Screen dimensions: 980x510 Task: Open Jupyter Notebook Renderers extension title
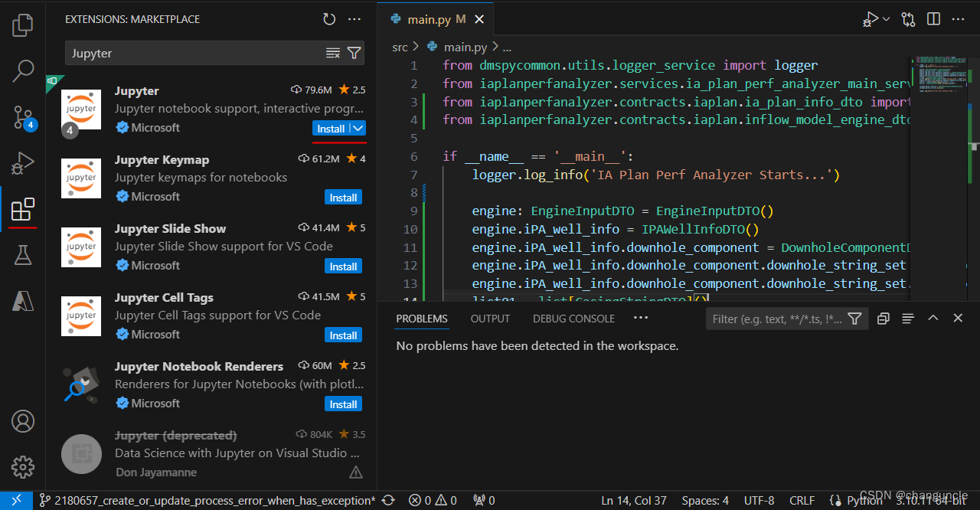click(x=199, y=366)
